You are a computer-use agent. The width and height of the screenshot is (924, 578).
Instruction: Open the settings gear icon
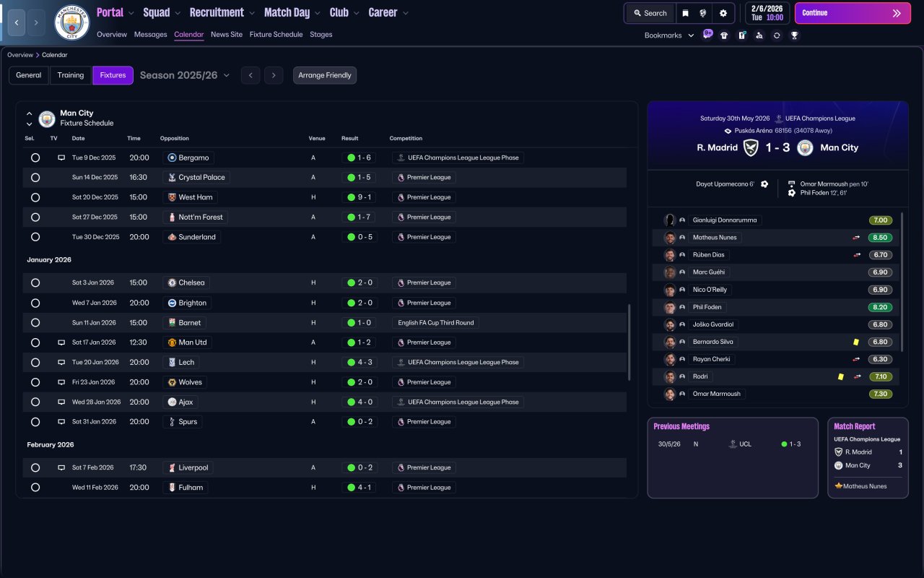pyautogui.click(x=723, y=13)
